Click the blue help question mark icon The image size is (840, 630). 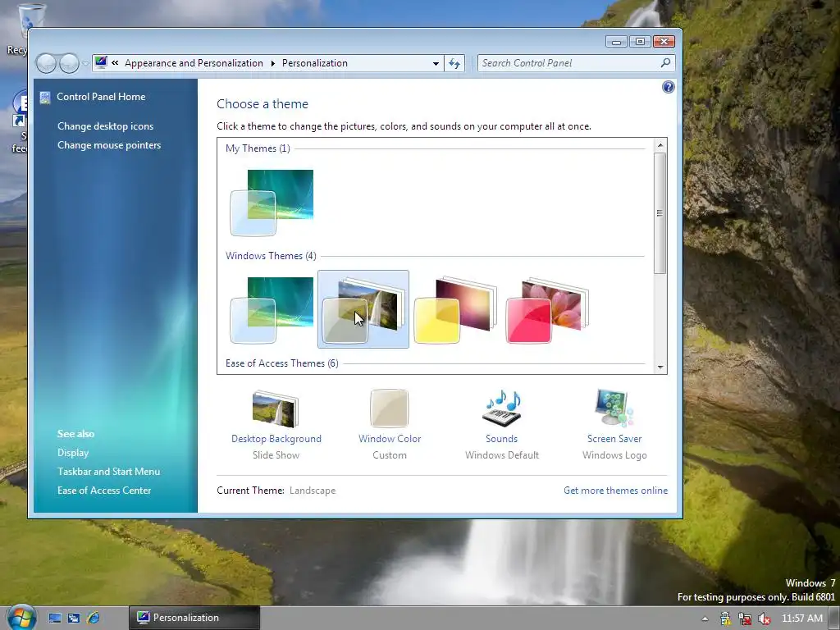click(x=668, y=87)
